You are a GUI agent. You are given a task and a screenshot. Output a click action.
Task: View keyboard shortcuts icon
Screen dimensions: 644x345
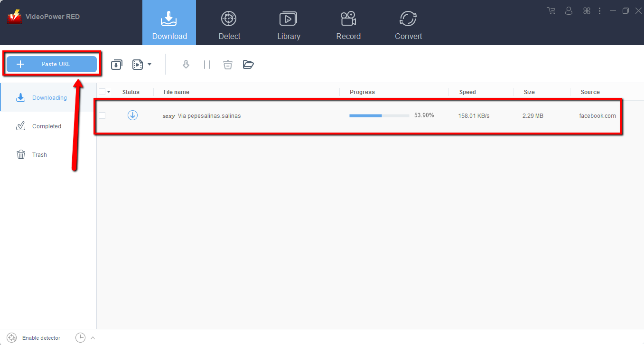(587, 10)
